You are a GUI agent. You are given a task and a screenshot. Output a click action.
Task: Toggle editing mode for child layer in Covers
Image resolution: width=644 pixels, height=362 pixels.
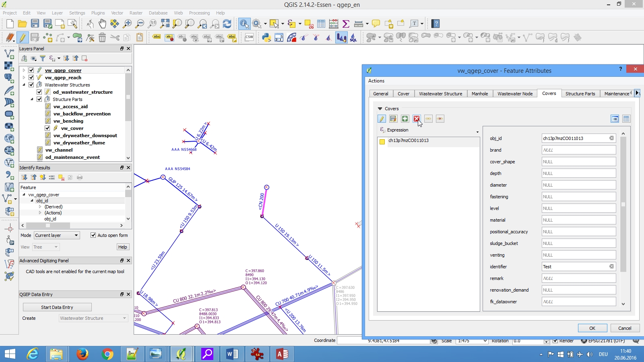pyautogui.click(x=382, y=119)
